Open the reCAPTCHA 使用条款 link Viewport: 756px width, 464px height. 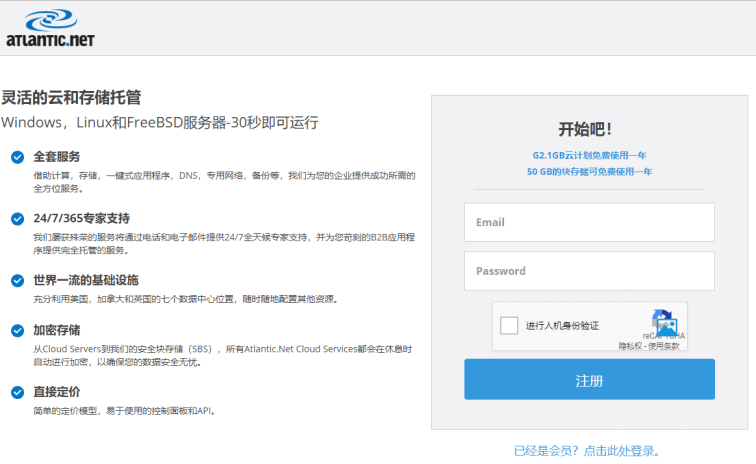point(663,346)
